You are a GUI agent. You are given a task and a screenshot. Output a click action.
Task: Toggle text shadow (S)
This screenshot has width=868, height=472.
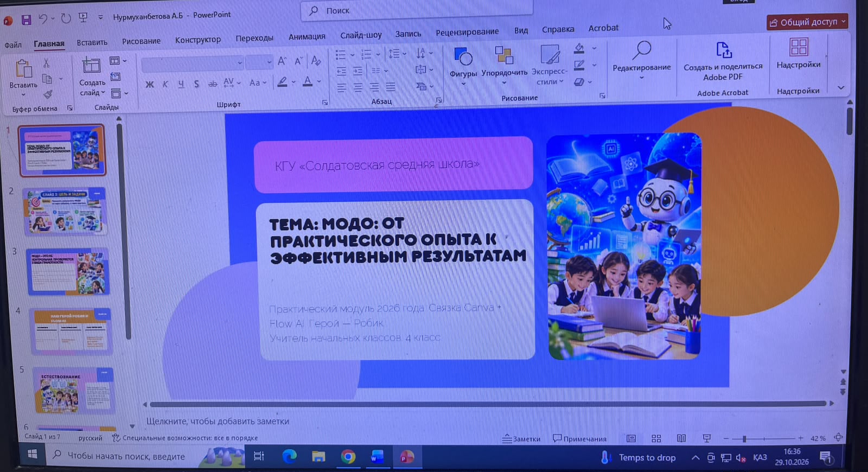click(x=196, y=84)
